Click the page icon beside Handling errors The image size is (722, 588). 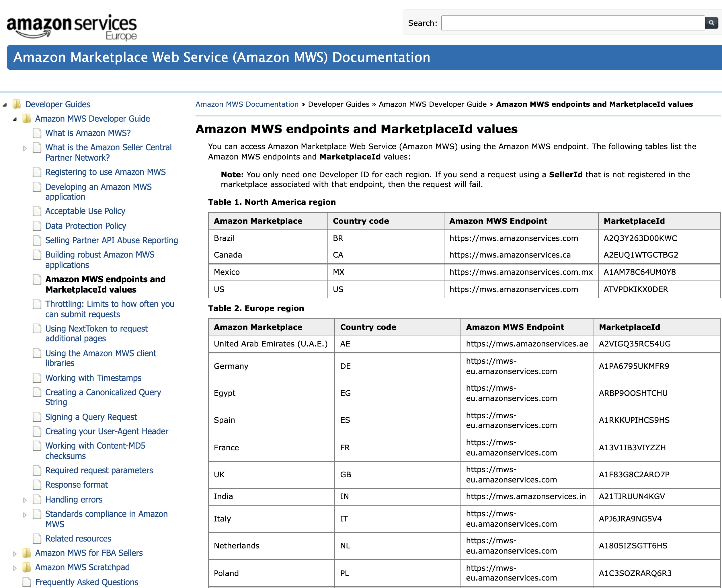pyautogui.click(x=37, y=499)
